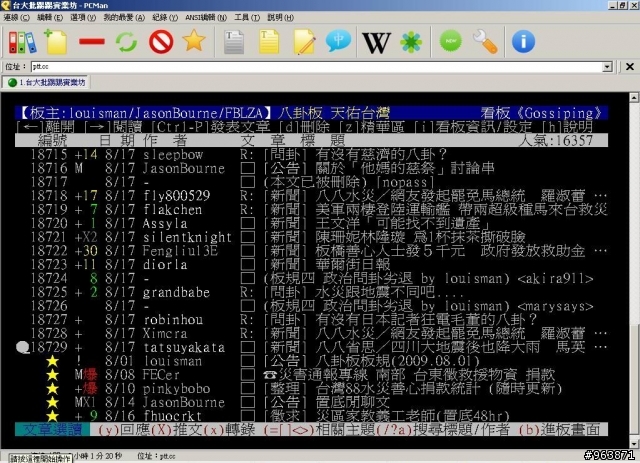Click post 18722 by Fengliu13E
Viewport: 640px width, 463px height.
[311, 251]
